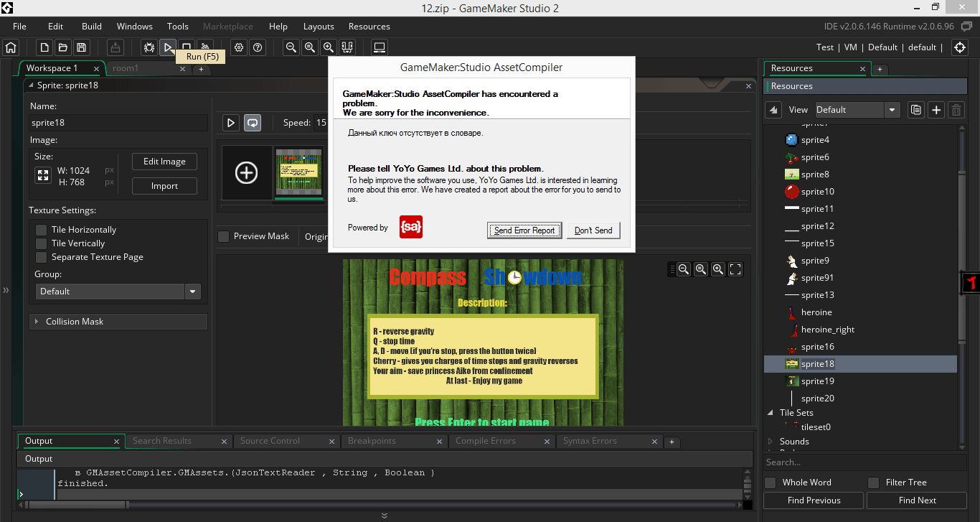Start the Debug bug icon
This screenshot has height=522, width=980.
149,47
